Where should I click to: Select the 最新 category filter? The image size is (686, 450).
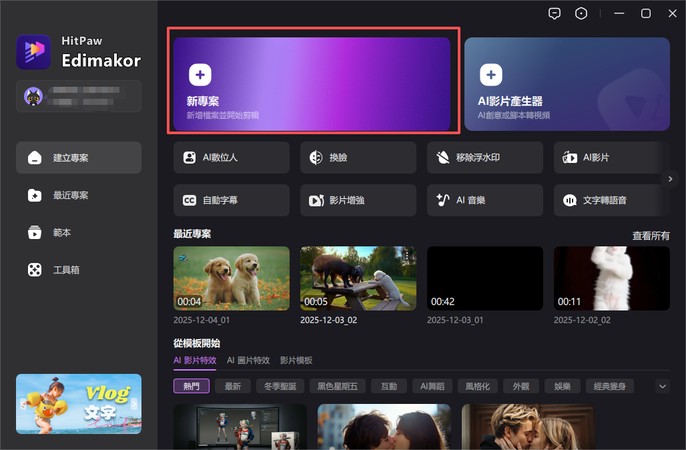(x=233, y=386)
